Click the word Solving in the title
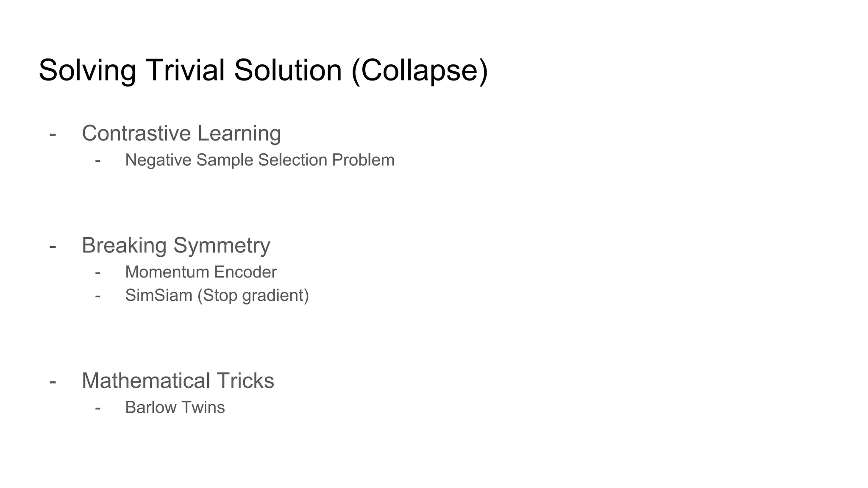Viewport: 868px width, 488px height. click(88, 71)
